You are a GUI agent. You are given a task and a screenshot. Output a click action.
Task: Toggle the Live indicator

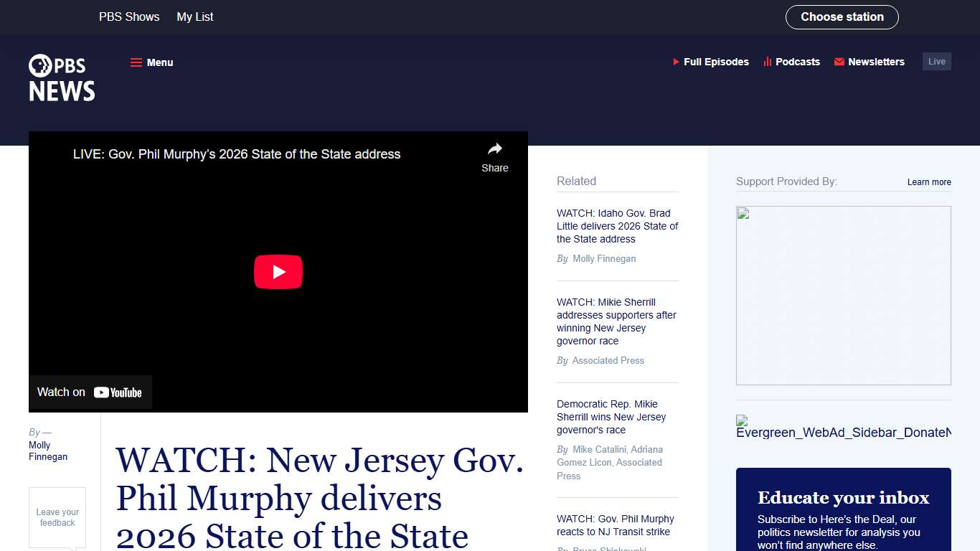point(936,61)
